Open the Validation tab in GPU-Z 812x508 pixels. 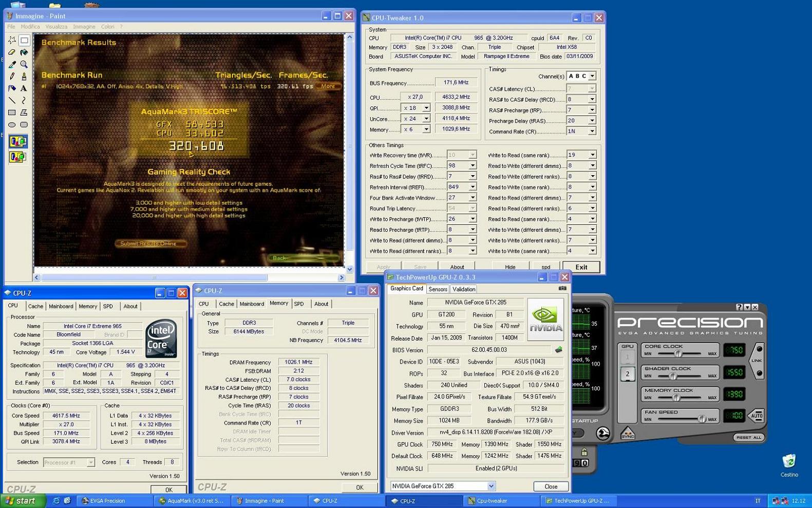pyautogui.click(x=464, y=289)
